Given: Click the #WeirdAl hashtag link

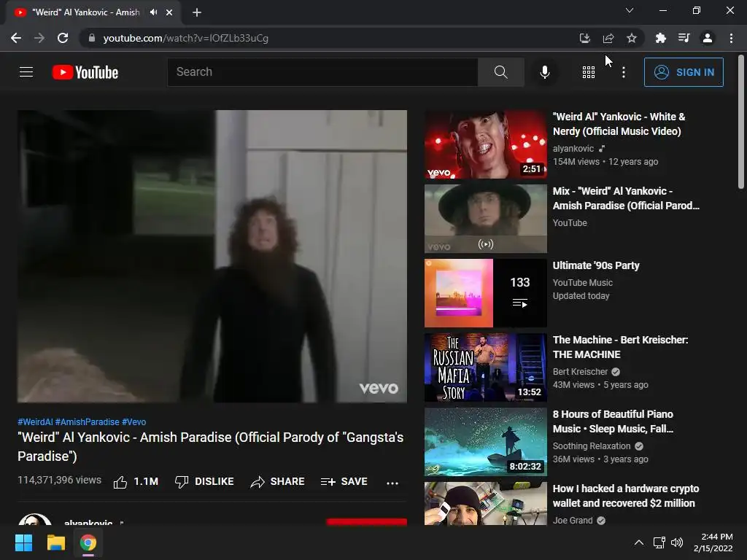Looking at the screenshot, I should [x=35, y=422].
